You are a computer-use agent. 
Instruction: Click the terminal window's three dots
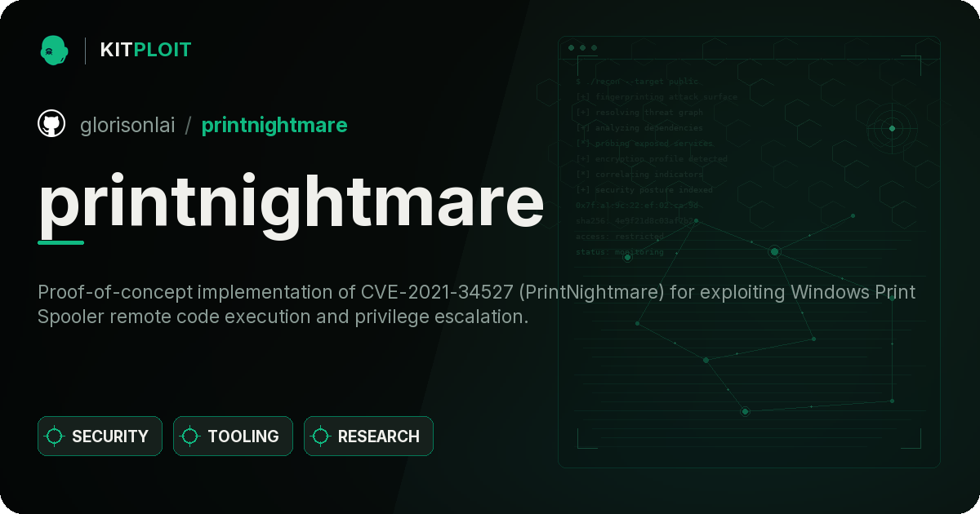pos(582,48)
